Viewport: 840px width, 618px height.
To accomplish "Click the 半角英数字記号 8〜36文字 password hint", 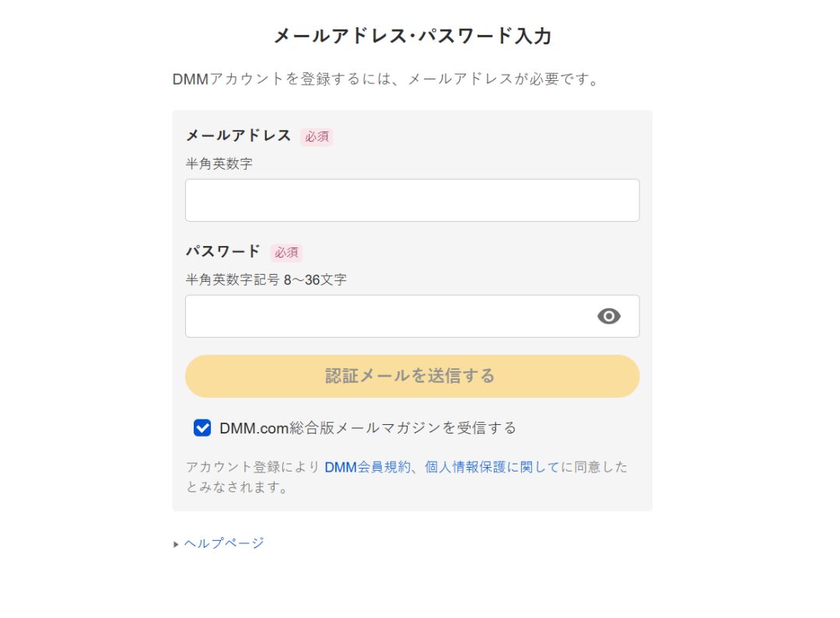I will 266,280.
